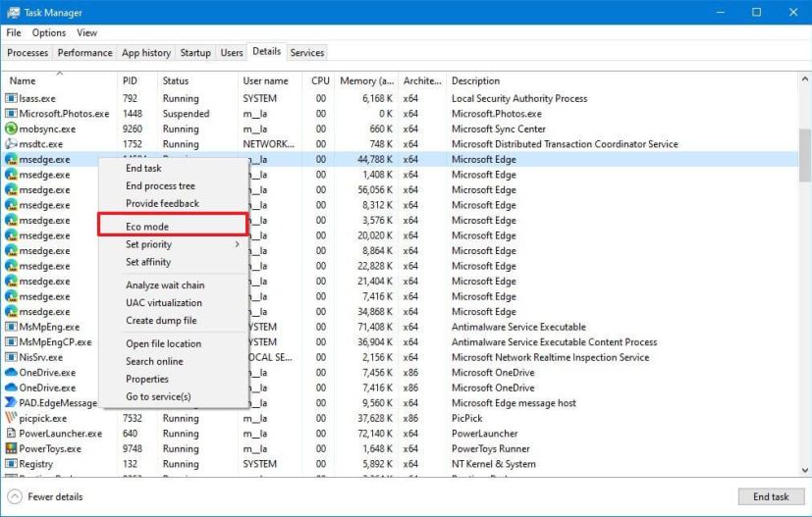The image size is (812, 517).
Task: Click the vertical scrollbar thumb
Action: click(805, 155)
